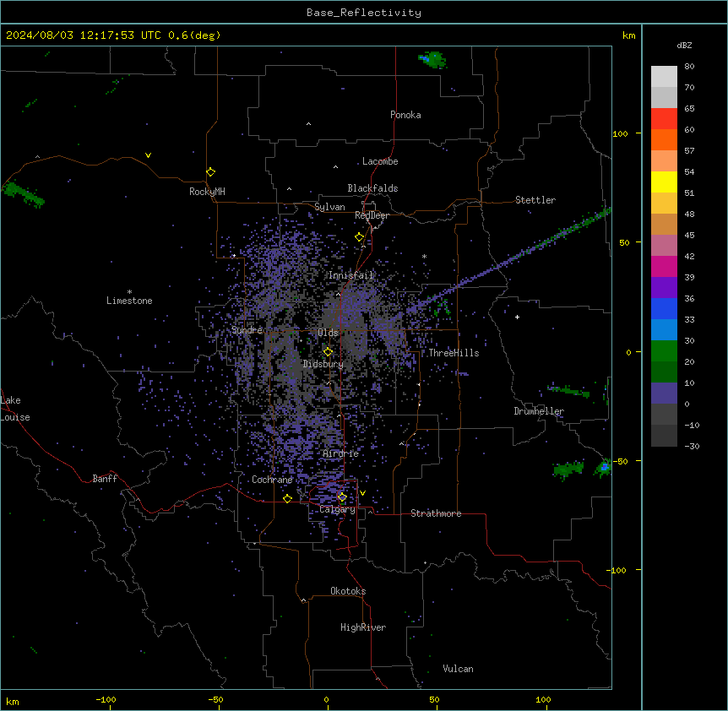728x711 pixels.
Task: Click the yellow diamond marker below RedDeer
Action: tap(360, 237)
